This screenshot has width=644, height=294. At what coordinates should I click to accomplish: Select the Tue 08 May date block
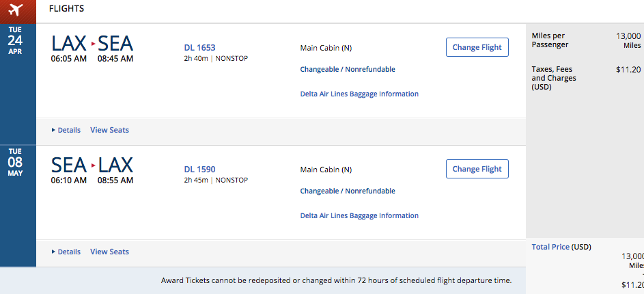tap(18, 163)
